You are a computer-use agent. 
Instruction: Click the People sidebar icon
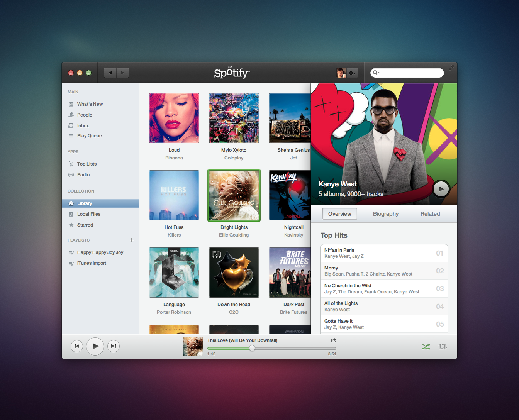(x=71, y=115)
